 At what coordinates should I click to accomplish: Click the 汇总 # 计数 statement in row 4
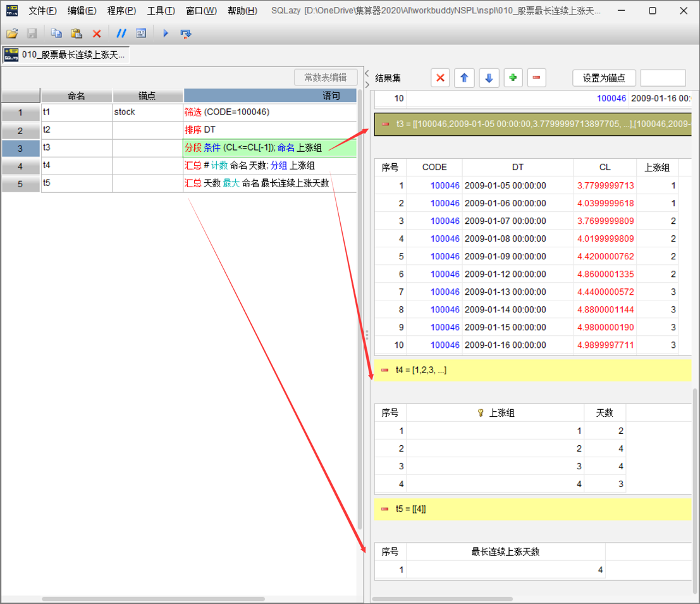269,166
